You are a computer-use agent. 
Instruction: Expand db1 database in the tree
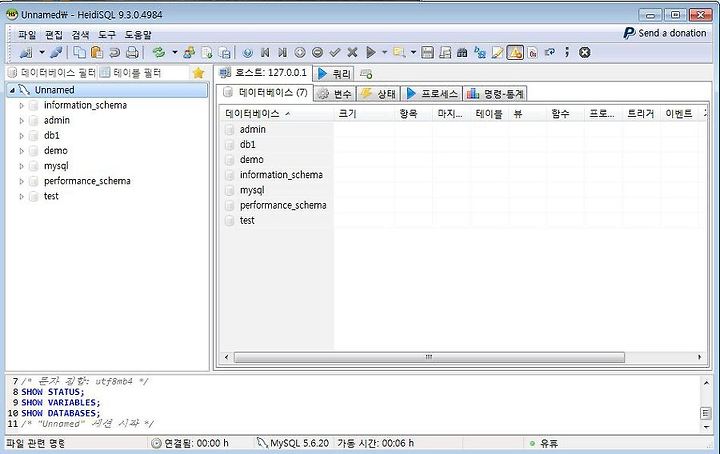21,135
